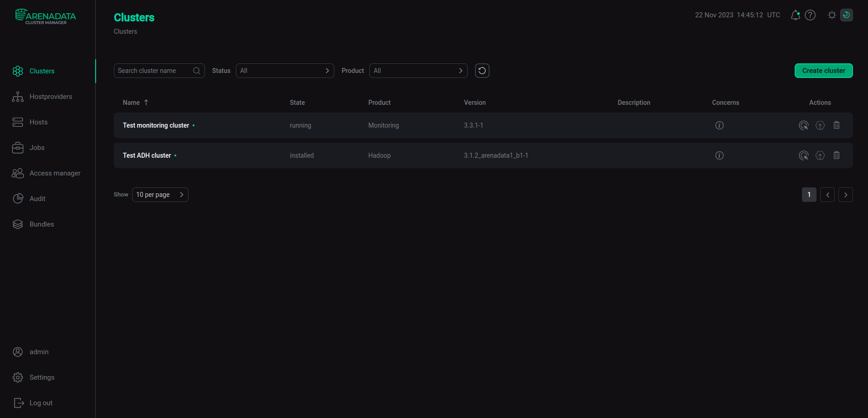868x418 pixels.
Task: Open Access manager in sidebar
Action: coord(55,173)
